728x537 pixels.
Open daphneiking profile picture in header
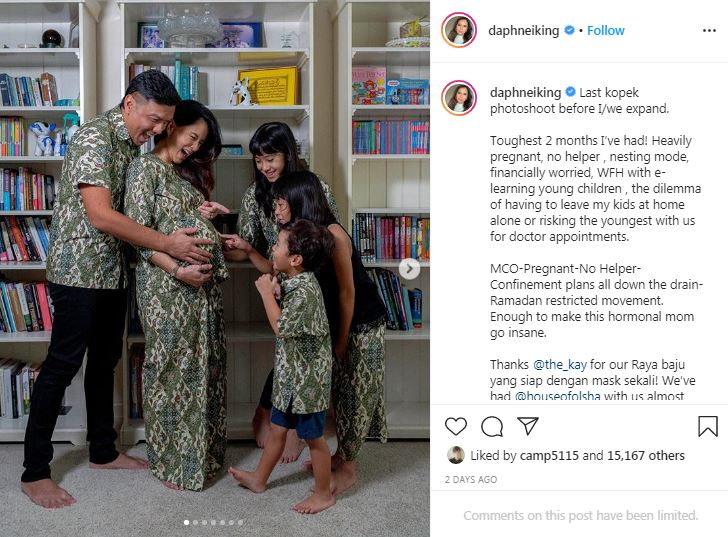click(459, 30)
